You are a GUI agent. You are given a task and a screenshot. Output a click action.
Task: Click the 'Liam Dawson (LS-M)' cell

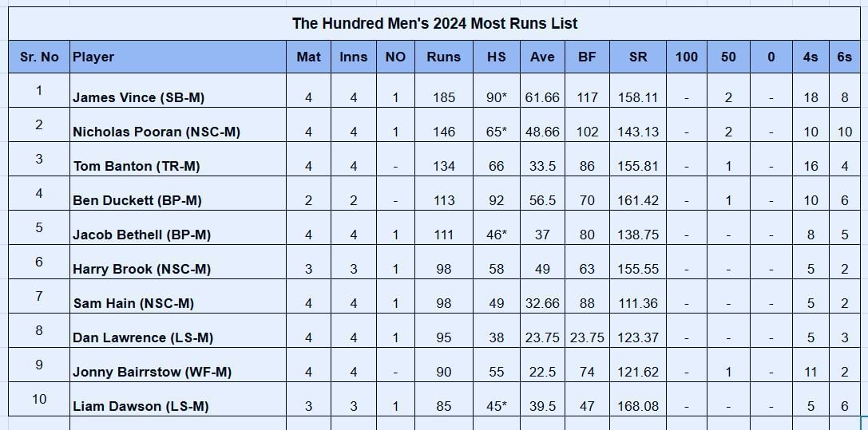tap(140, 406)
